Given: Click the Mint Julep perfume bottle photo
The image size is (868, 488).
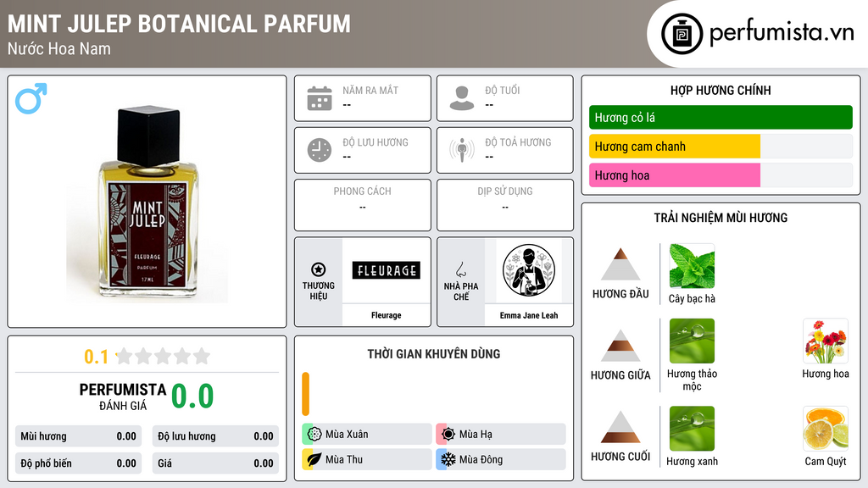Looking at the screenshot, I should click(147, 203).
